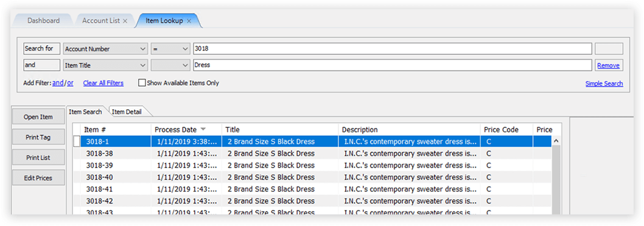Switch to the Account List tab
The image size is (644, 226).
[x=100, y=21]
